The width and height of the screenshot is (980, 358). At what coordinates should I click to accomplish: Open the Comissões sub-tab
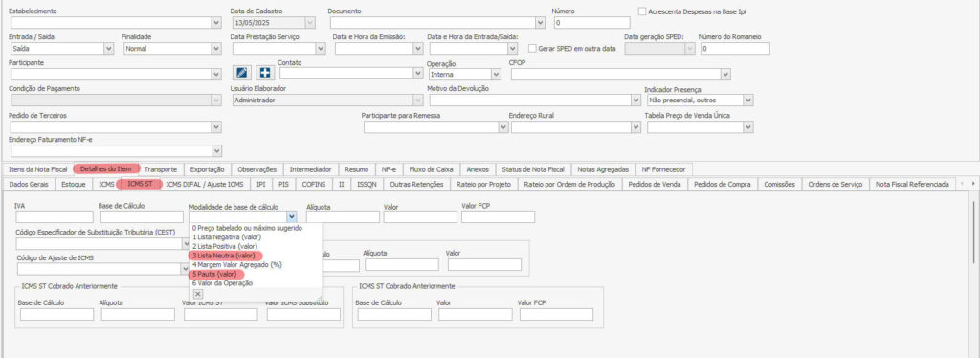click(779, 185)
